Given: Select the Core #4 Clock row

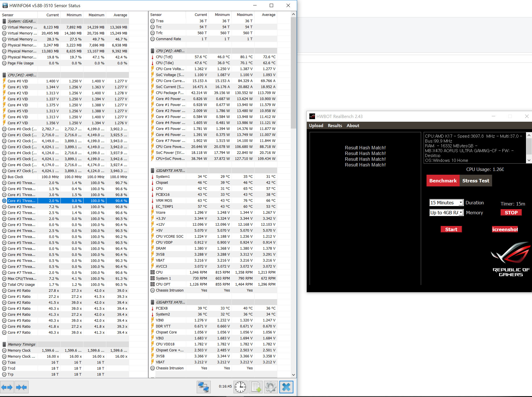Looking at the screenshot, I should point(65,153).
